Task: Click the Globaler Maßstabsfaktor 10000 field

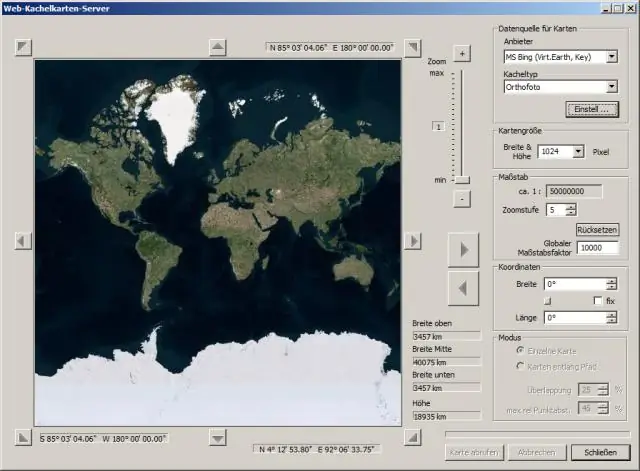Action: (x=598, y=248)
